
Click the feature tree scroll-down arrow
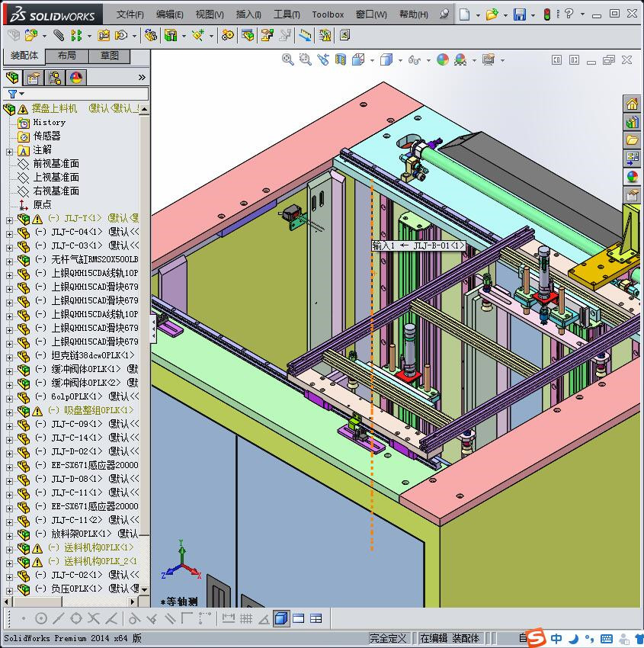point(144,589)
